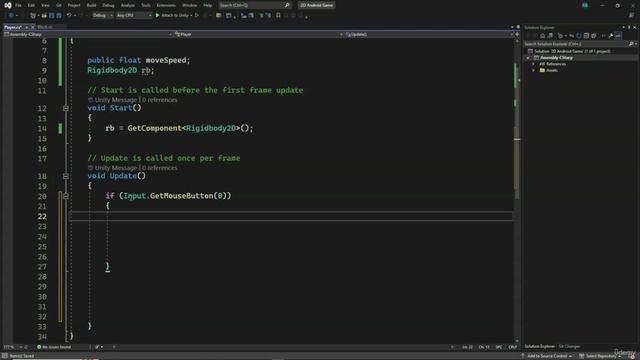Screen dimensions: 640x360
Task: Click the Visual Studio logo icon
Action: pyautogui.click(x=7, y=5)
